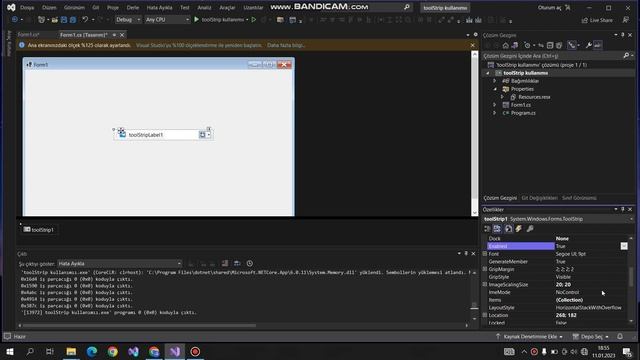This screenshot has width=640, height=360.
Task: Click the magnifier in Solution Explorer search box
Action: pyautogui.click(x=626, y=56)
